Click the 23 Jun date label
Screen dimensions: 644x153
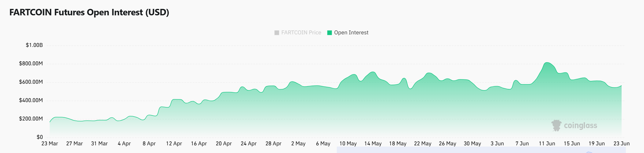coord(621,143)
